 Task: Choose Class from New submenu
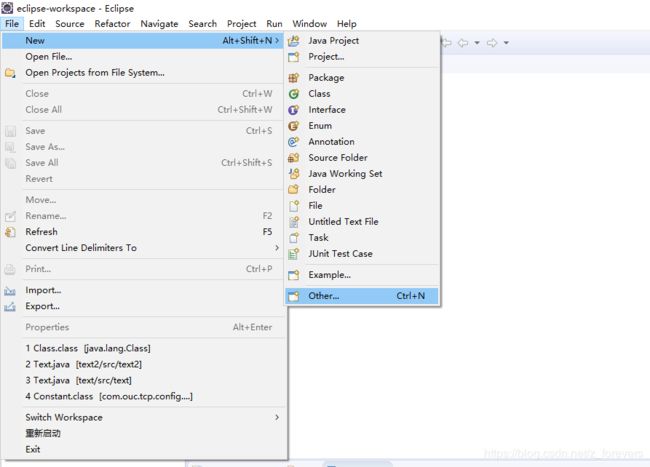pos(362,94)
